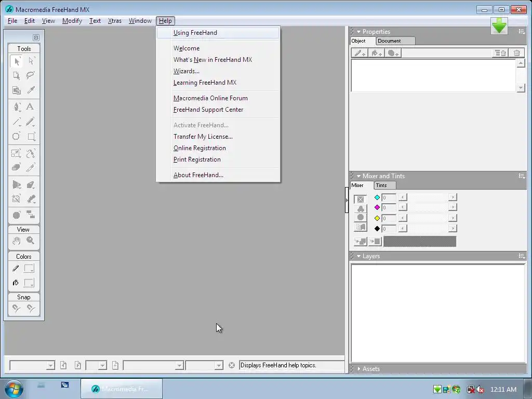Screen dimensions: 532x399
Task: Toggle the first Snap button in toolbox
Action: (16, 308)
